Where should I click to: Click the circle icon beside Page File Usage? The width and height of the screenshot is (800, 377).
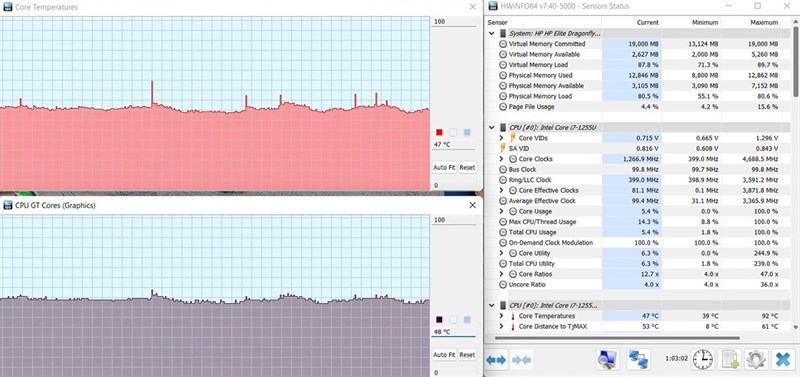point(503,107)
